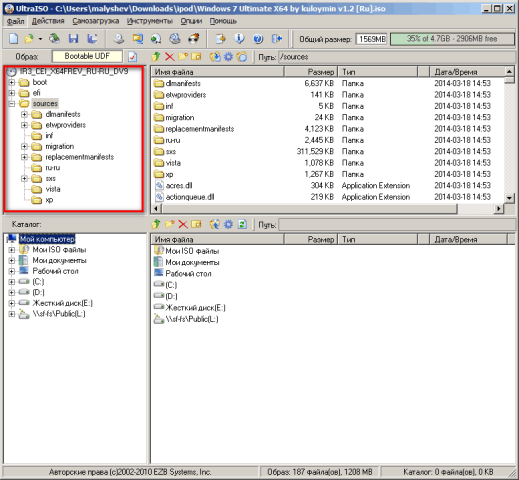
Task: Go up one folder in Каталог panel
Action: pos(156,224)
